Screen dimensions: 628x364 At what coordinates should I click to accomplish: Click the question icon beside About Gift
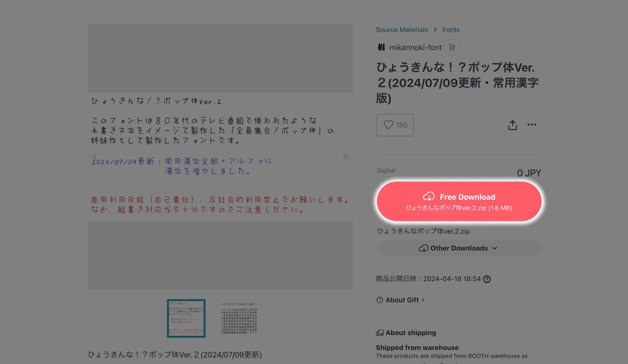(x=379, y=300)
